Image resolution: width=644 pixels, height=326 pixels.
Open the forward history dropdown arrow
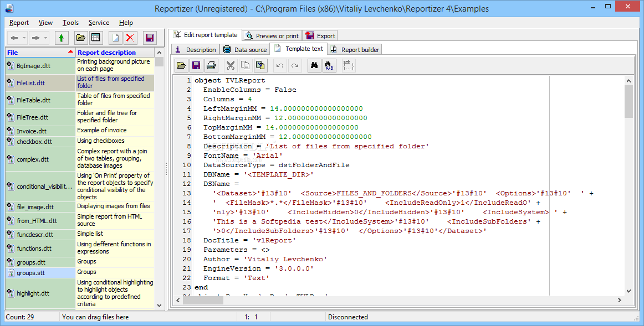tap(45, 38)
